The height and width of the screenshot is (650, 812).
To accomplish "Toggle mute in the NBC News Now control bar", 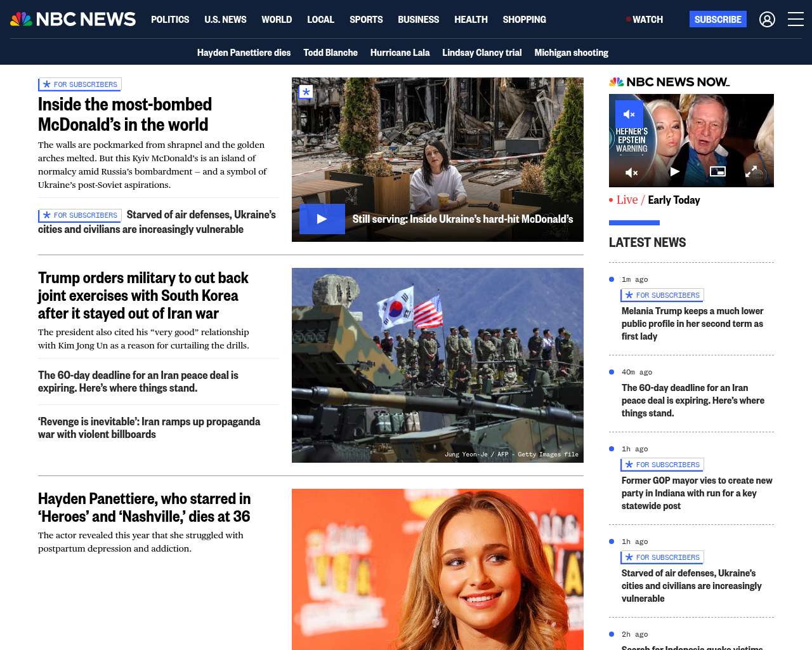I will (632, 172).
